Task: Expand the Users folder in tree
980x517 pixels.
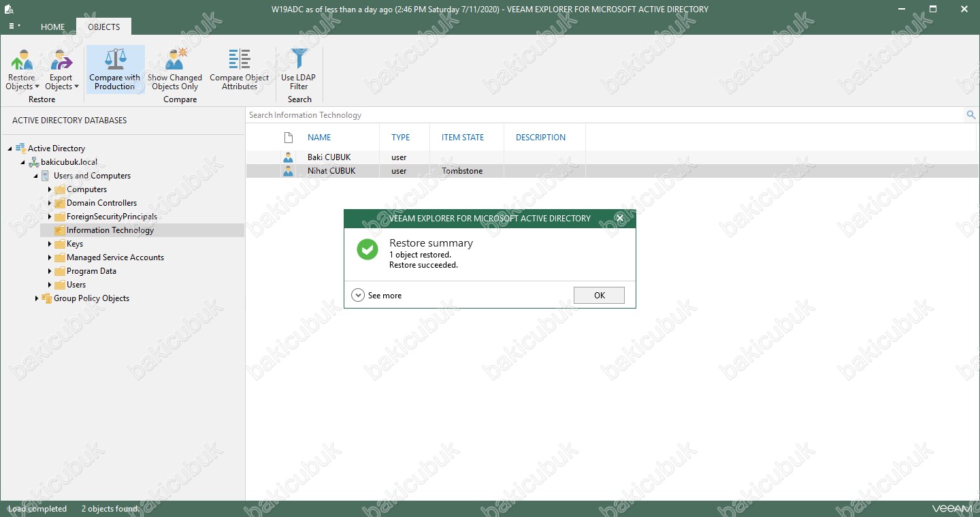Action: 50,285
